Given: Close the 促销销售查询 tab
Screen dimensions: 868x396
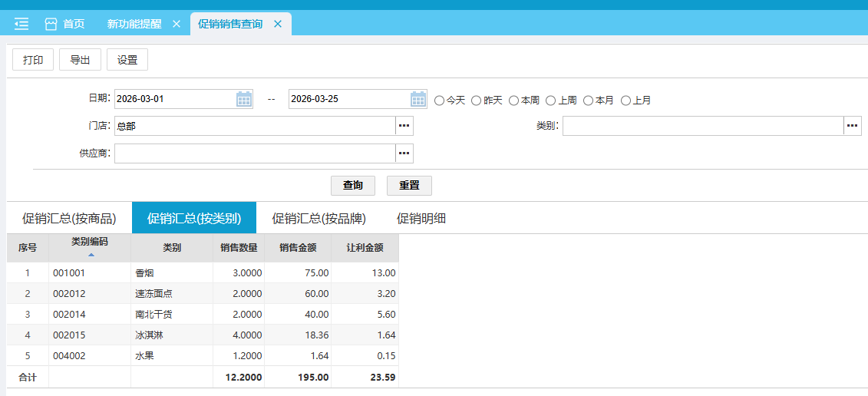Looking at the screenshot, I should point(277,24).
